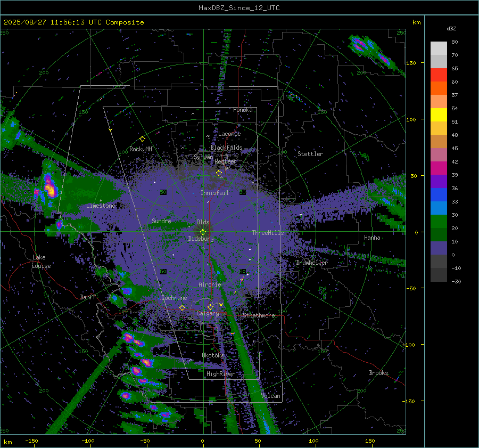Click the yellow diamond marker above Calgary label

[x=210, y=307]
